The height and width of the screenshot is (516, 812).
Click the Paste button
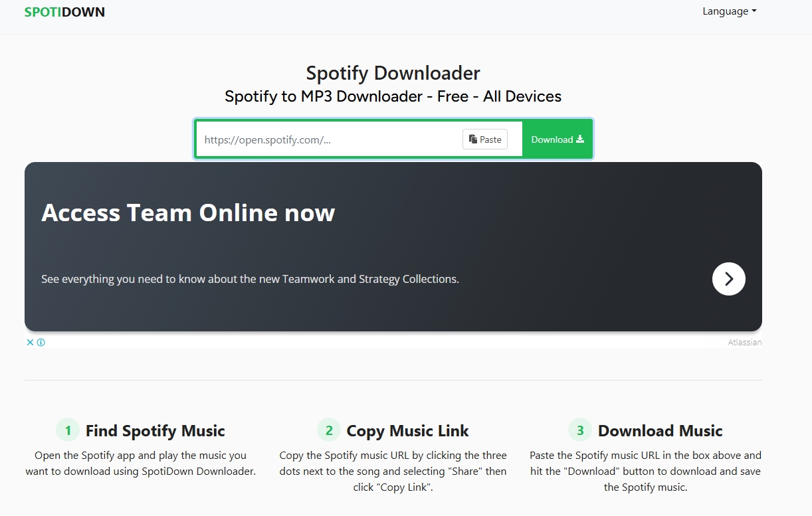485,139
